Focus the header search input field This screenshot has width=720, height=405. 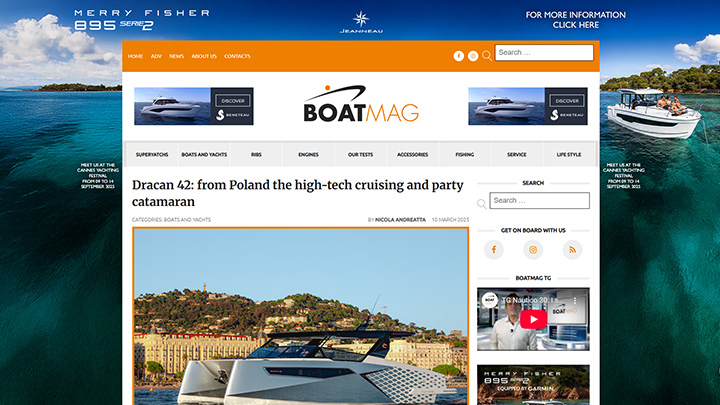tap(543, 53)
